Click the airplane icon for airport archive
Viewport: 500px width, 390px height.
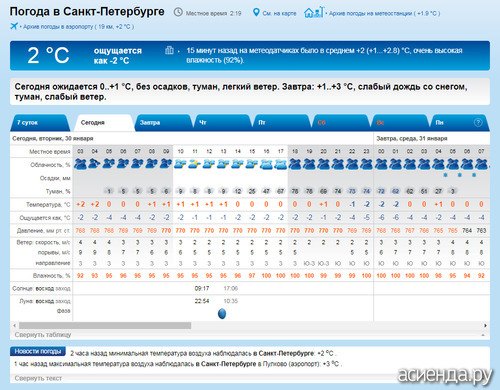[14, 26]
